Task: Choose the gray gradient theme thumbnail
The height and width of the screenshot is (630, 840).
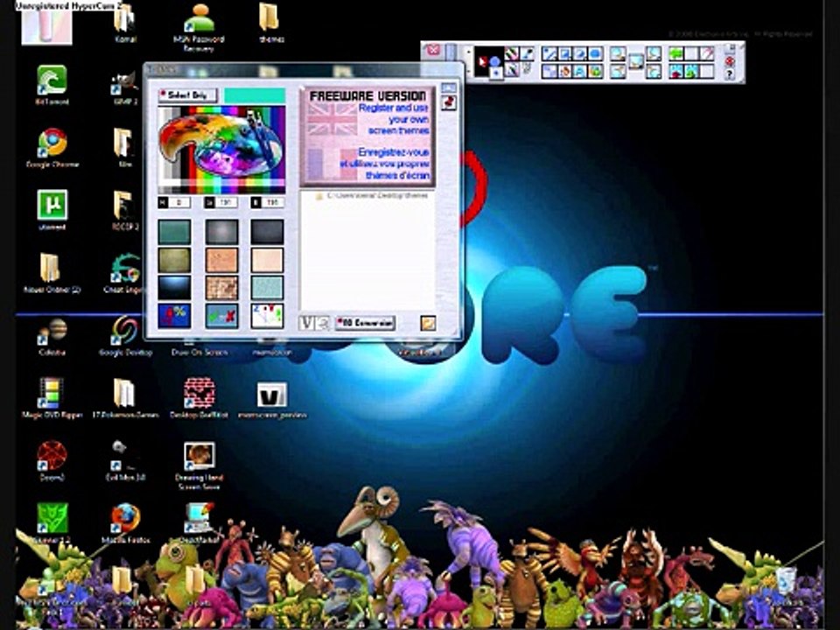Action: 221,231
